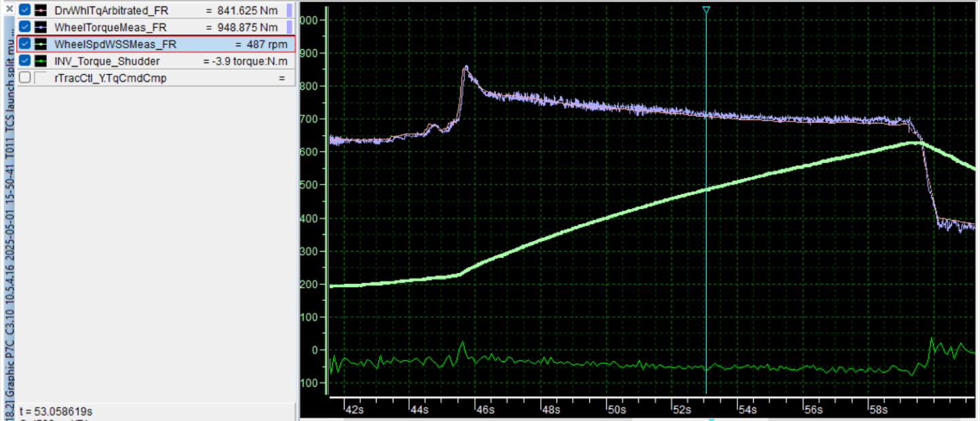980x421 pixels.
Task: Enable the rTracCtl_Y.TqCmdCmp signal checkbox
Action: 25,78
